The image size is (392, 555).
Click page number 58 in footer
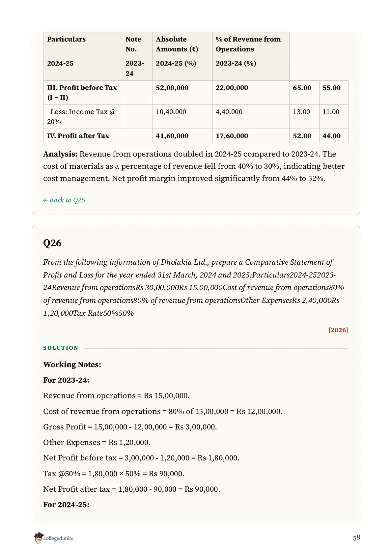click(356, 538)
